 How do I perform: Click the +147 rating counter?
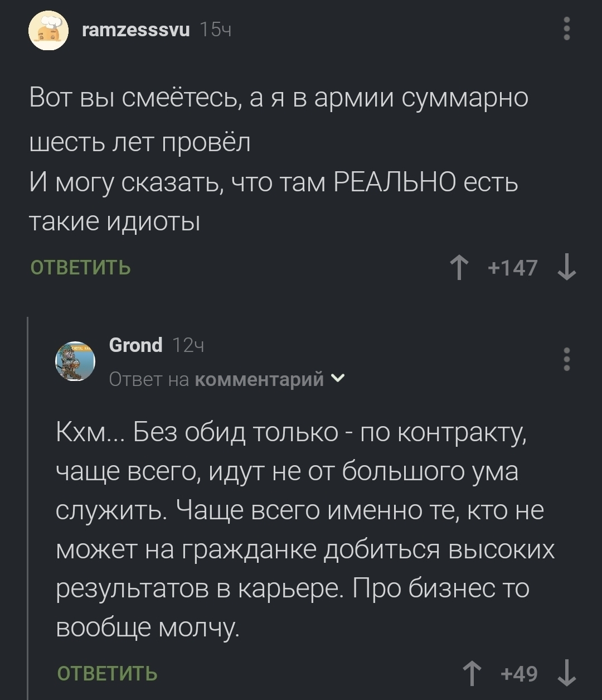513,268
